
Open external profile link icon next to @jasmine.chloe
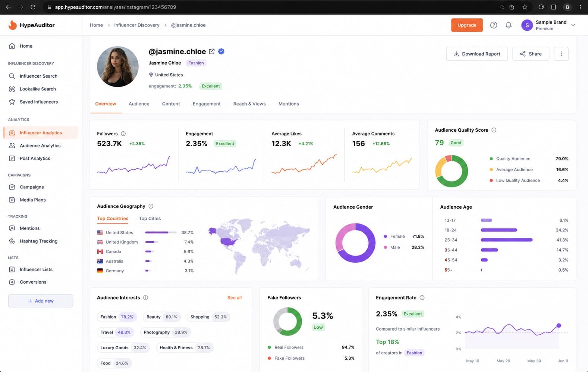click(x=211, y=51)
